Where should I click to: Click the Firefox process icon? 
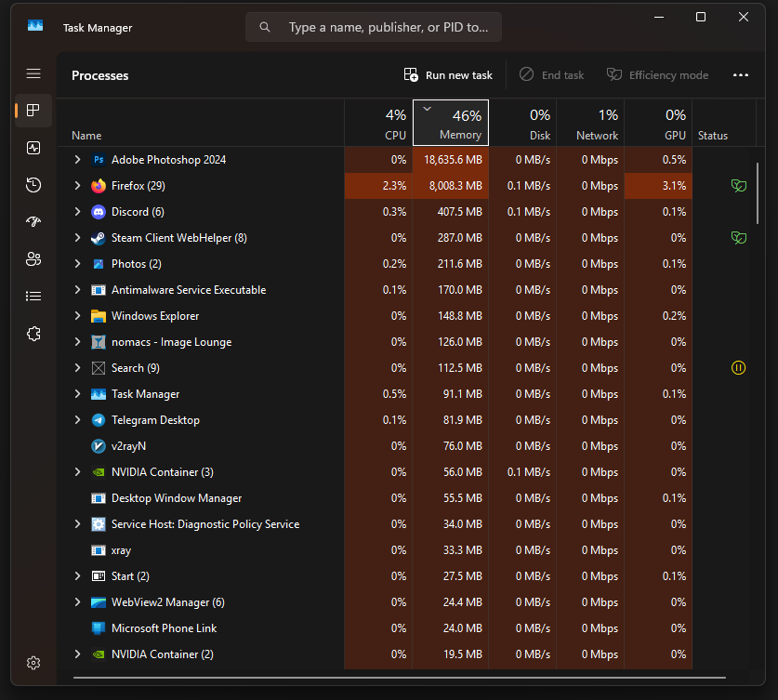(99, 186)
